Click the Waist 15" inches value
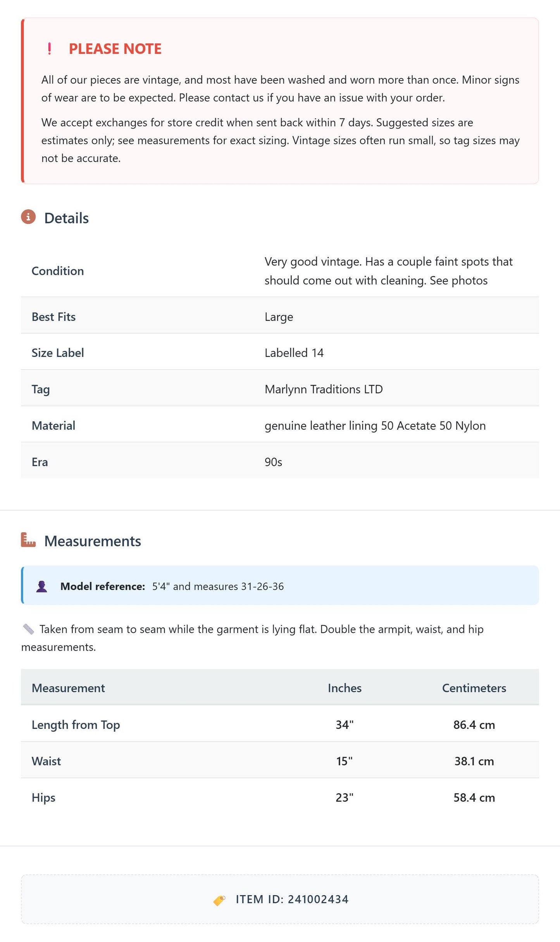The width and height of the screenshot is (560, 942). (x=345, y=761)
